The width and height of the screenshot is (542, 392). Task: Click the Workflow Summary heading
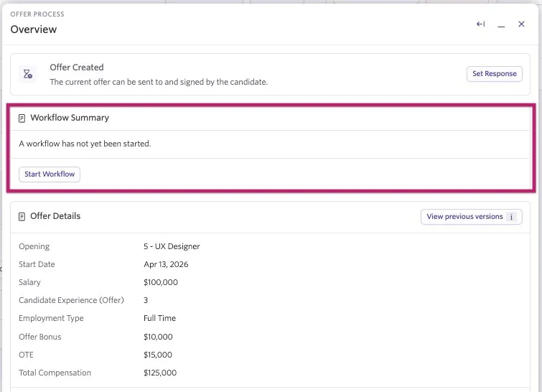pyautogui.click(x=70, y=118)
